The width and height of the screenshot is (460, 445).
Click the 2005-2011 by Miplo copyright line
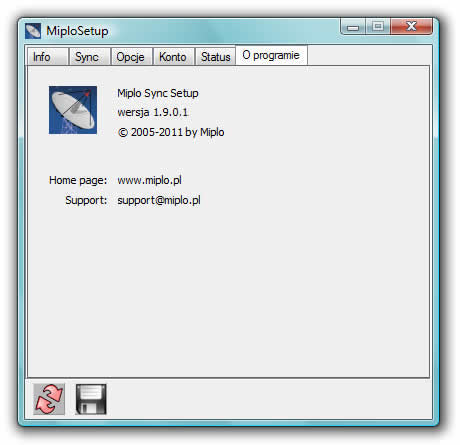click(x=171, y=132)
